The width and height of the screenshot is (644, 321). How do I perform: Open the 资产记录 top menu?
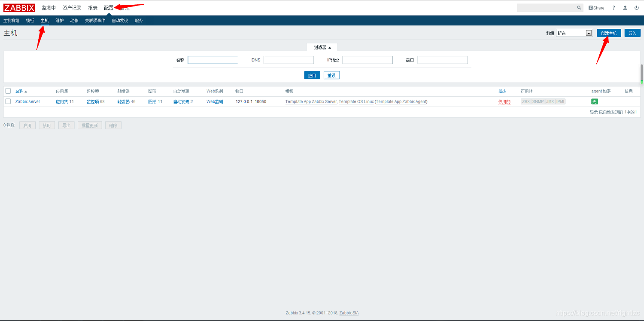click(72, 8)
